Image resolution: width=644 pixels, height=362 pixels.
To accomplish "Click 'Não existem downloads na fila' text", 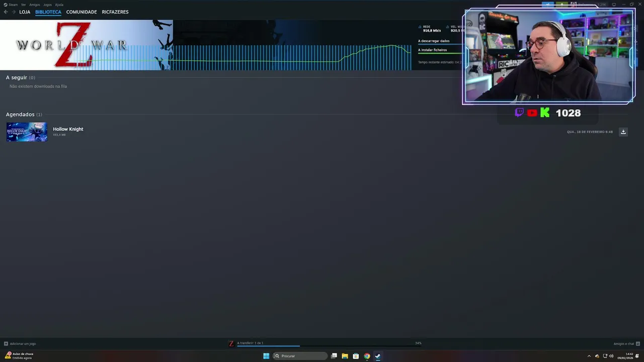I will [x=38, y=86].
